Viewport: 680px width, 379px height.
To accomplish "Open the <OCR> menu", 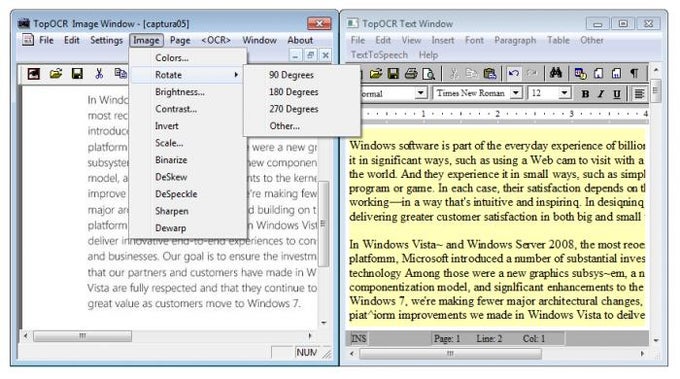I will pos(216,40).
